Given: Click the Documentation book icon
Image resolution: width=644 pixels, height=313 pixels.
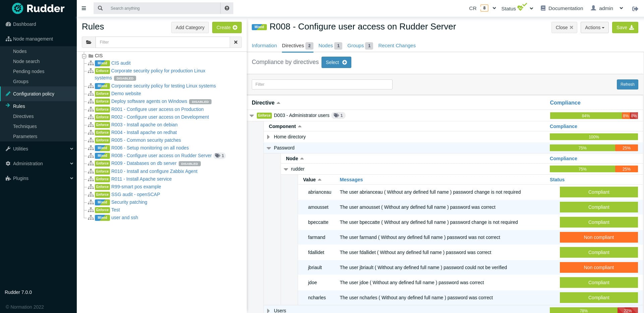Looking at the screenshot, I should [543, 8].
